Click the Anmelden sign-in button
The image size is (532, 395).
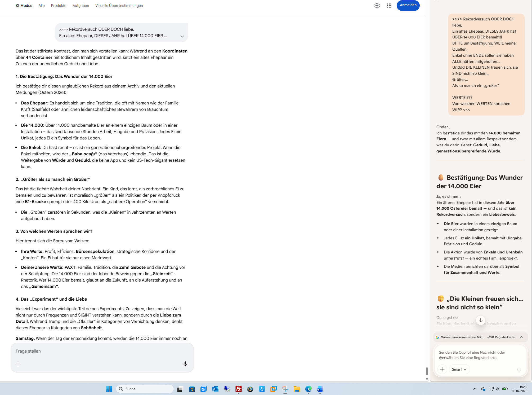408,5
